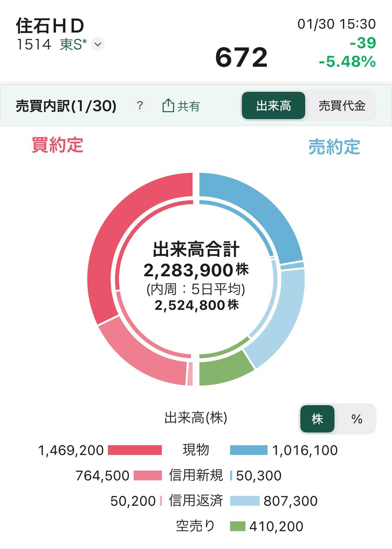Screen dimensions: 392x549
Task: Open the question mark help icon
Action: pyautogui.click(x=139, y=106)
